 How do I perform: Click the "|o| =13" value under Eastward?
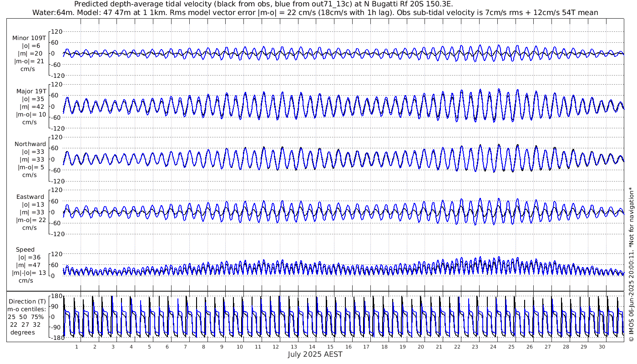click(31, 205)
